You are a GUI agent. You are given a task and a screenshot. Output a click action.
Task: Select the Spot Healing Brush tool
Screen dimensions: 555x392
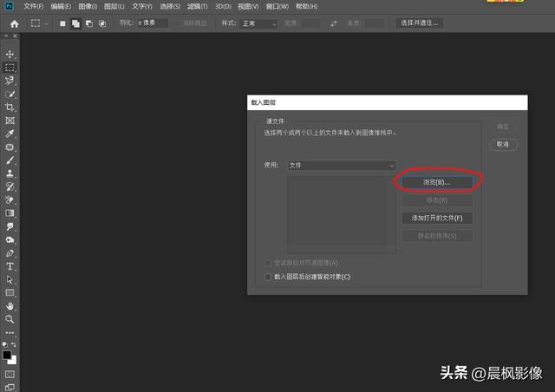pyautogui.click(x=10, y=147)
